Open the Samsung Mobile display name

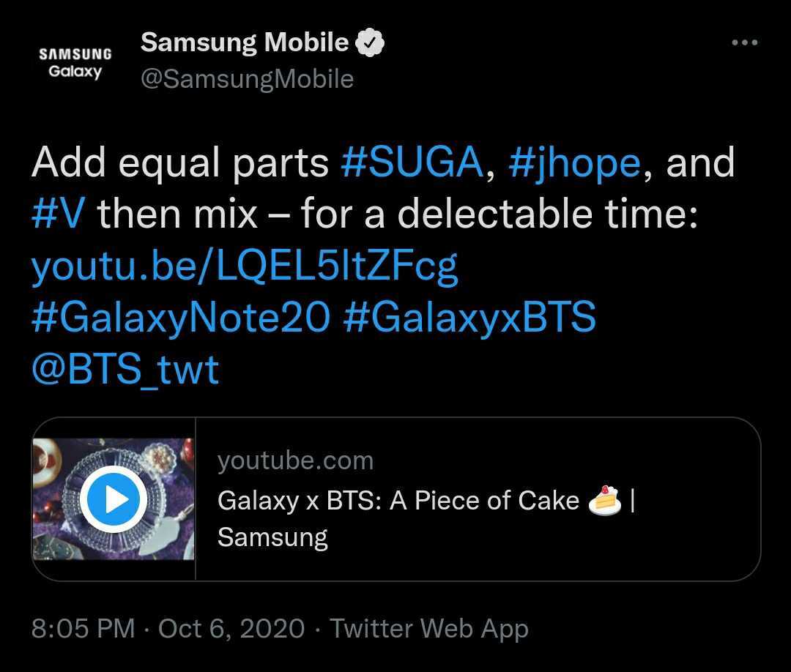(x=244, y=42)
